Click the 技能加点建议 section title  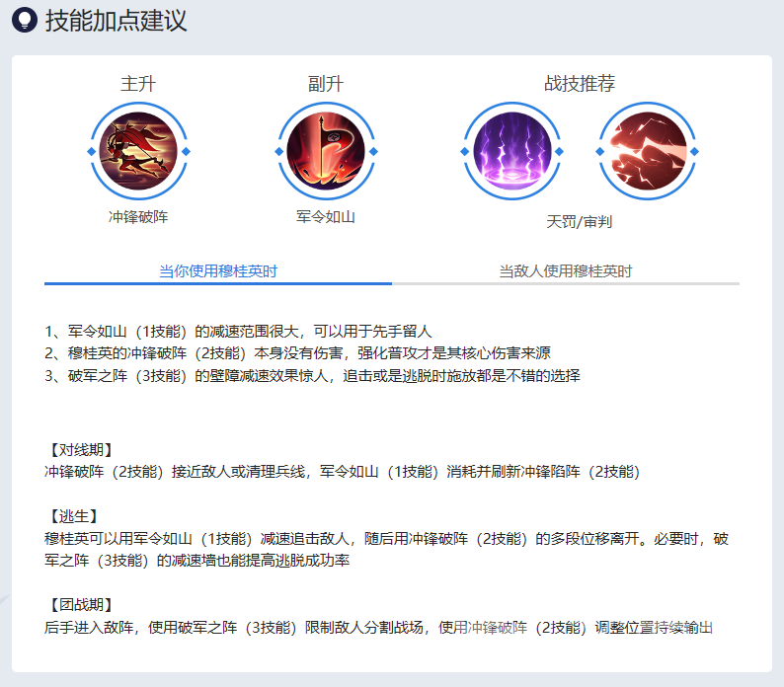click(116, 21)
